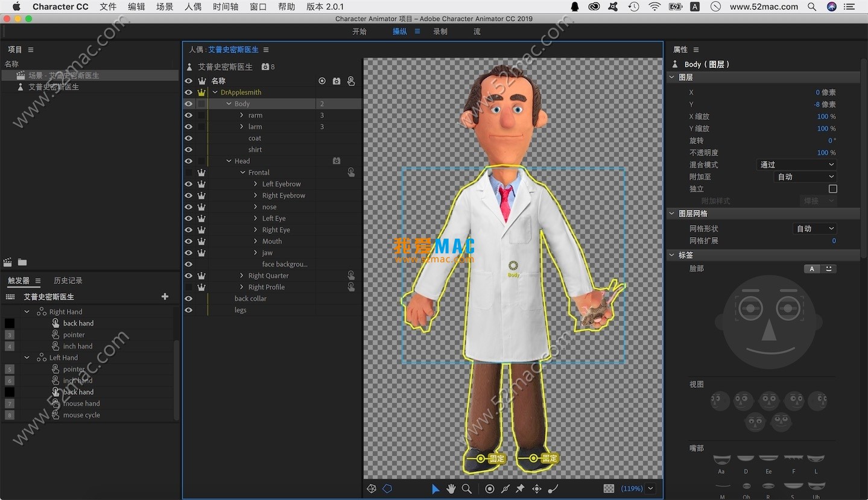This screenshot has height=500, width=868.
Task: Expand the Left Eyebrow group
Action: click(256, 184)
